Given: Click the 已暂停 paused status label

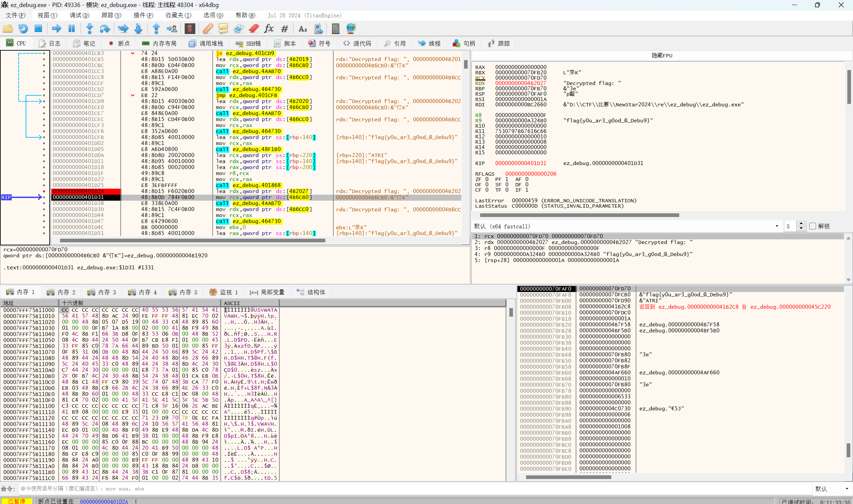Looking at the screenshot, I should click(x=16, y=501).
